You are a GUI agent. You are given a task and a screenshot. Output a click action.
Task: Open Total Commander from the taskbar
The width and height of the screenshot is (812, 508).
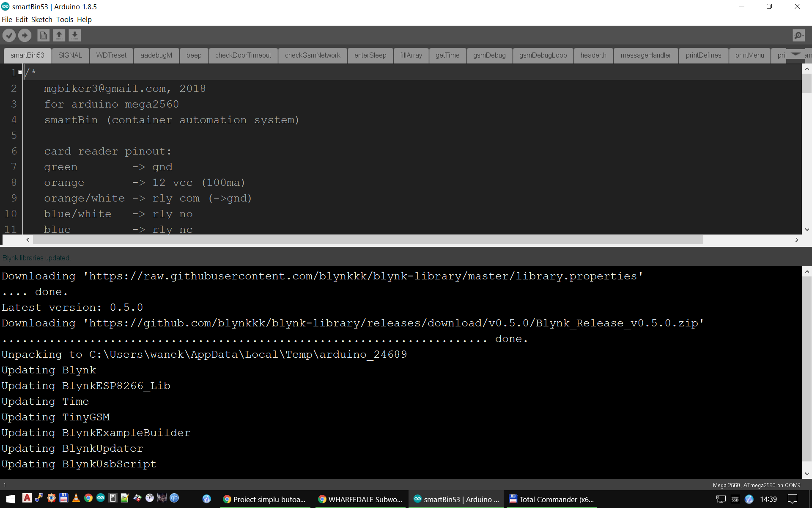(551, 499)
